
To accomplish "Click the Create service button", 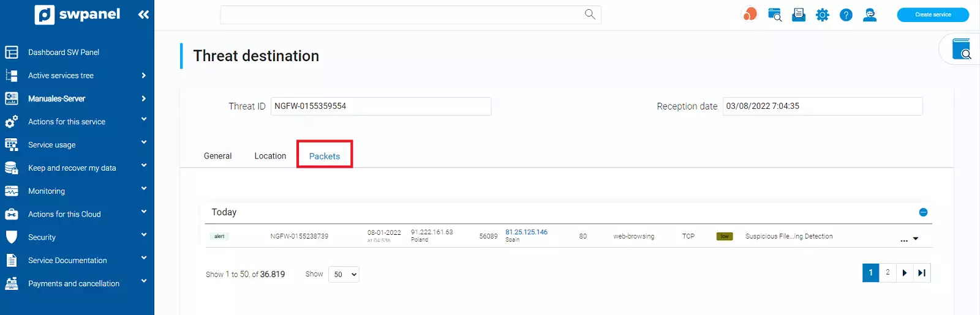I will tap(932, 15).
